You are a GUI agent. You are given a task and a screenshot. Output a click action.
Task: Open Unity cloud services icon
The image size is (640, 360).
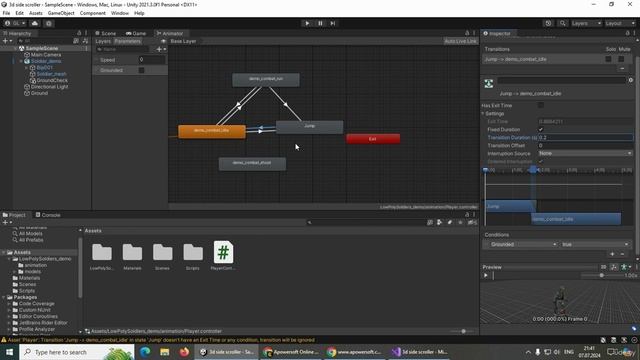(x=35, y=23)
